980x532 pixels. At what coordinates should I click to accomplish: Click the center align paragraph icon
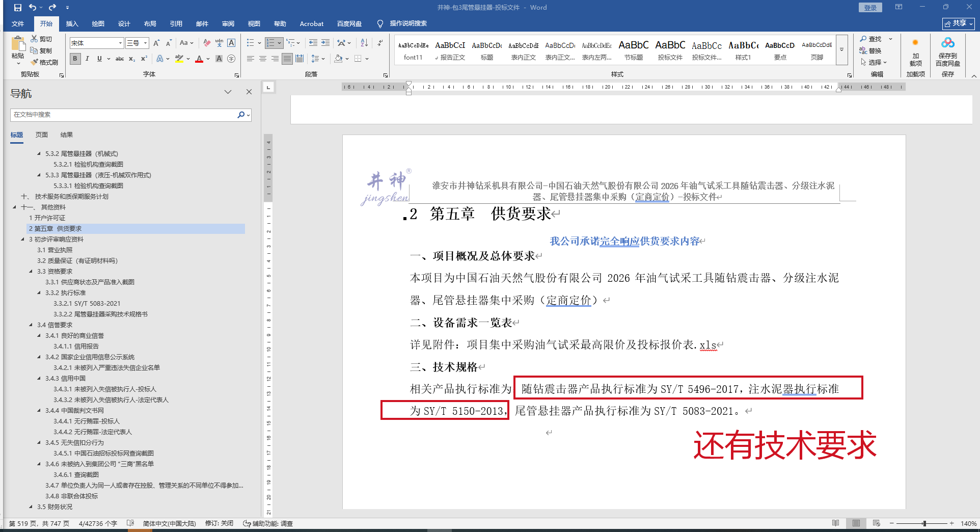[263, 59]
